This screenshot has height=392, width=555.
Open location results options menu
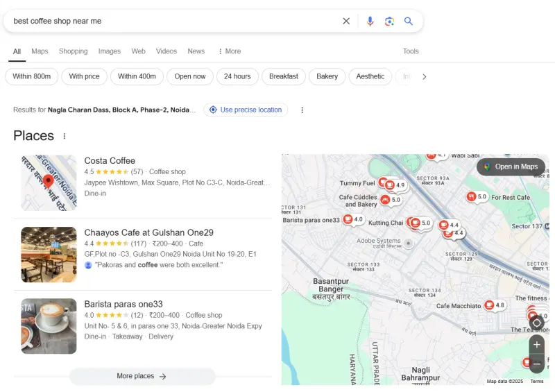[302, 110]
